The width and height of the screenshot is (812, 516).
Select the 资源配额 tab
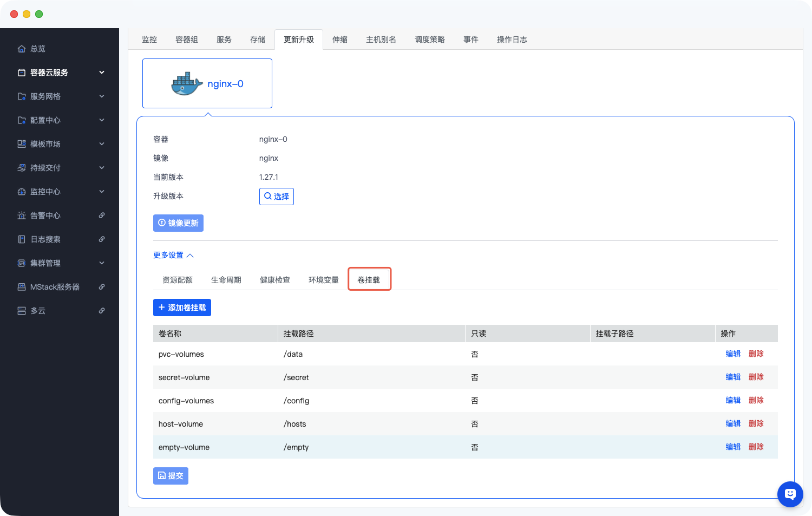coord(178,280)
